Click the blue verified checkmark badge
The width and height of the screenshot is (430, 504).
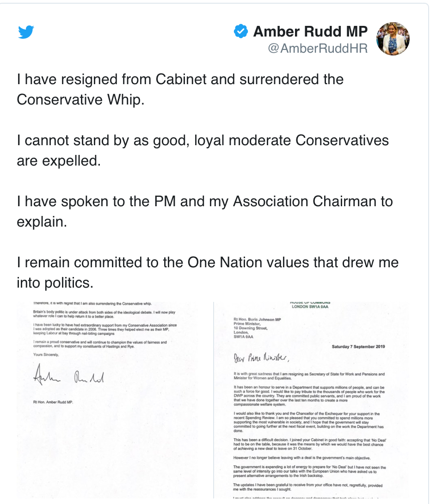(x=241, y=31)
